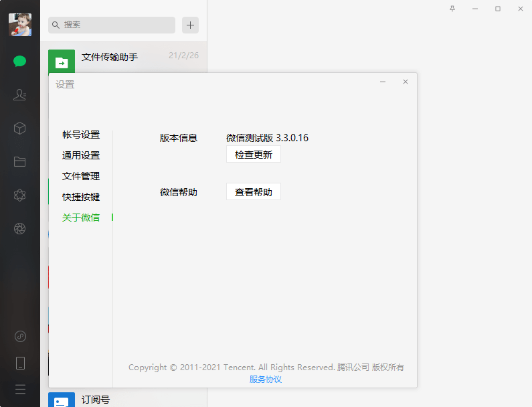Open the Channels shutter icon in the sidebar
532x407 pixels.
19,228
